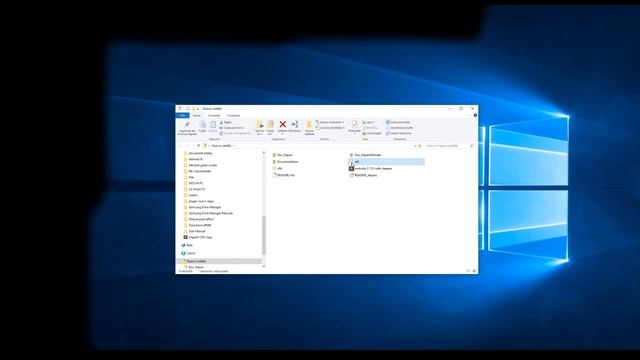Screen dimensions: 640x360
Task: Switch to the Home ribbon tab
Action: tap(197, 116)
